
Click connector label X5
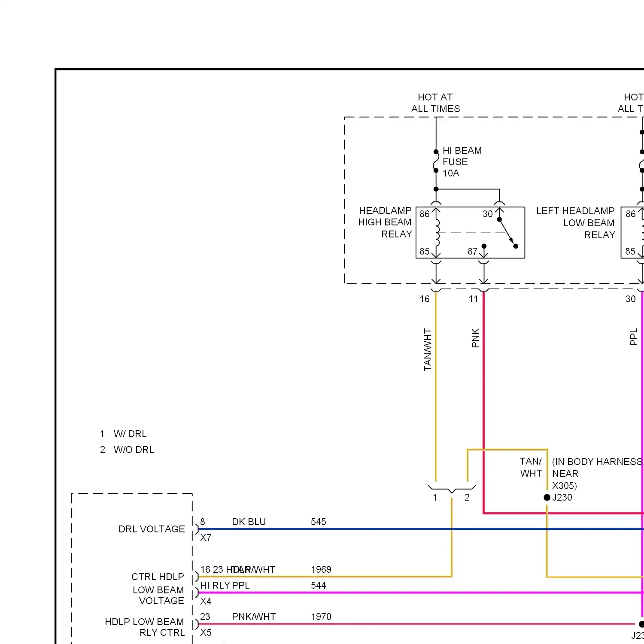pyautogui.click(x=206, y=632)
